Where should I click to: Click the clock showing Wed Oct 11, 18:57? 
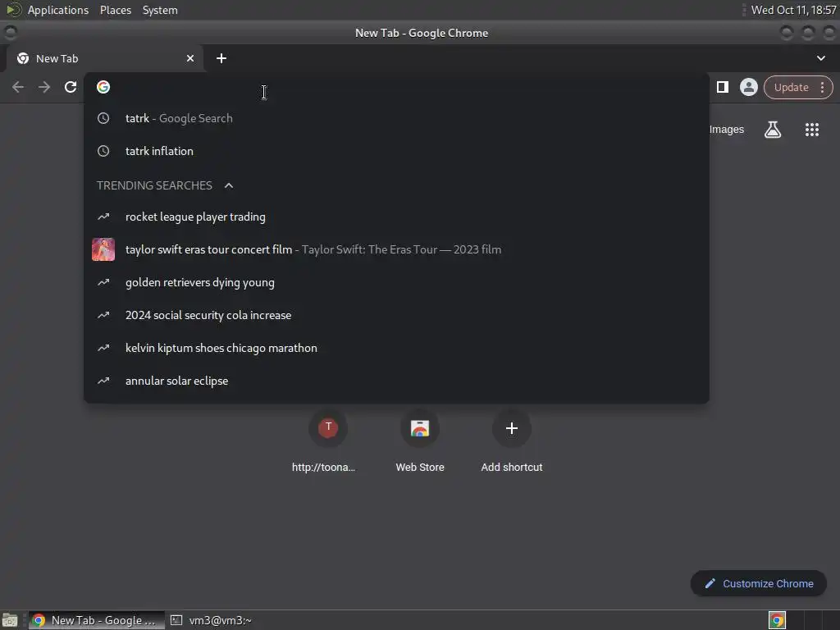793,10
